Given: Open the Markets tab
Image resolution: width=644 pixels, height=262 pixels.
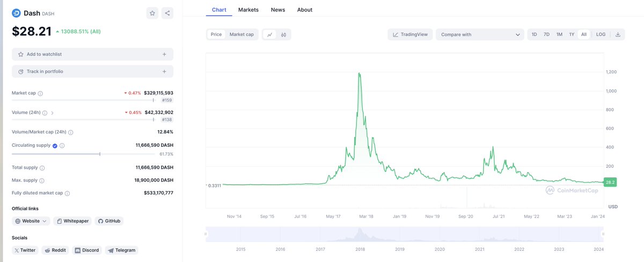Looking at the screenshot, I should (248, 10).
